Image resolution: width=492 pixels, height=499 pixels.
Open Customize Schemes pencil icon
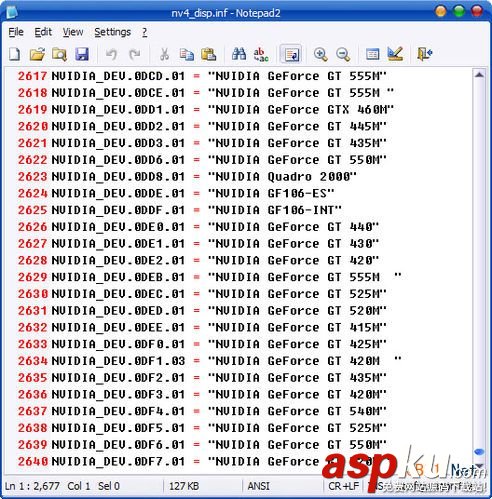395,54
